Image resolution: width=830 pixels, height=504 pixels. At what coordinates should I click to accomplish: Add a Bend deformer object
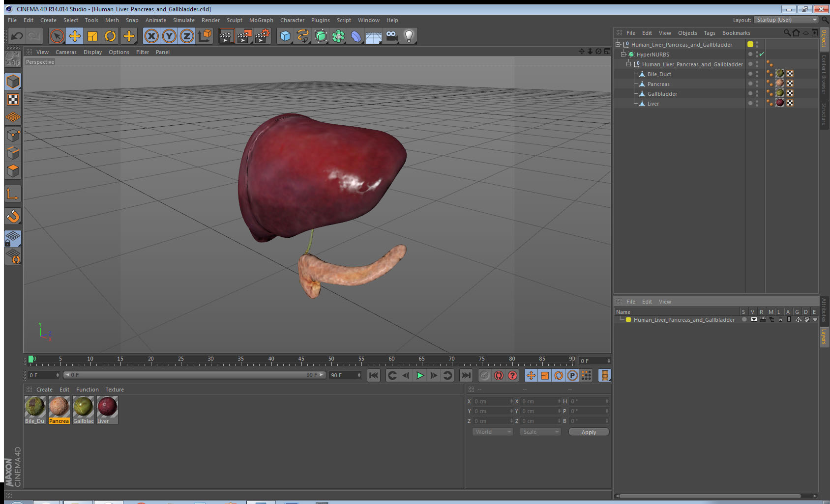356,36
